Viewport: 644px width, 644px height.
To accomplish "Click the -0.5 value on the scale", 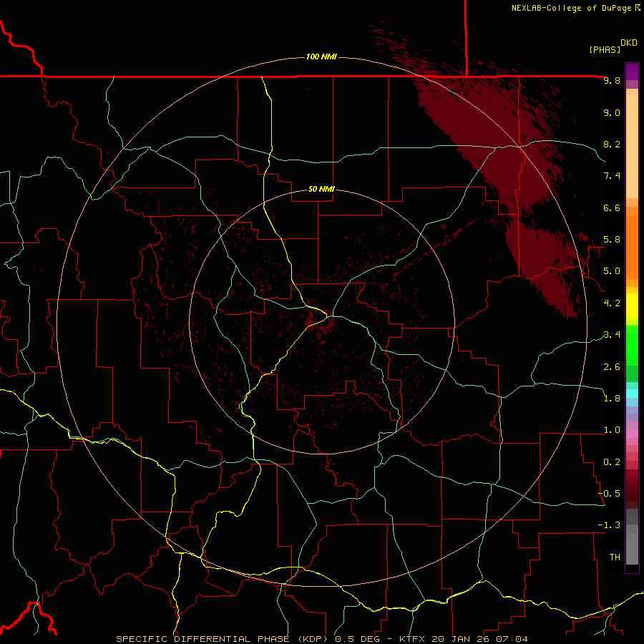I will 609,494.
